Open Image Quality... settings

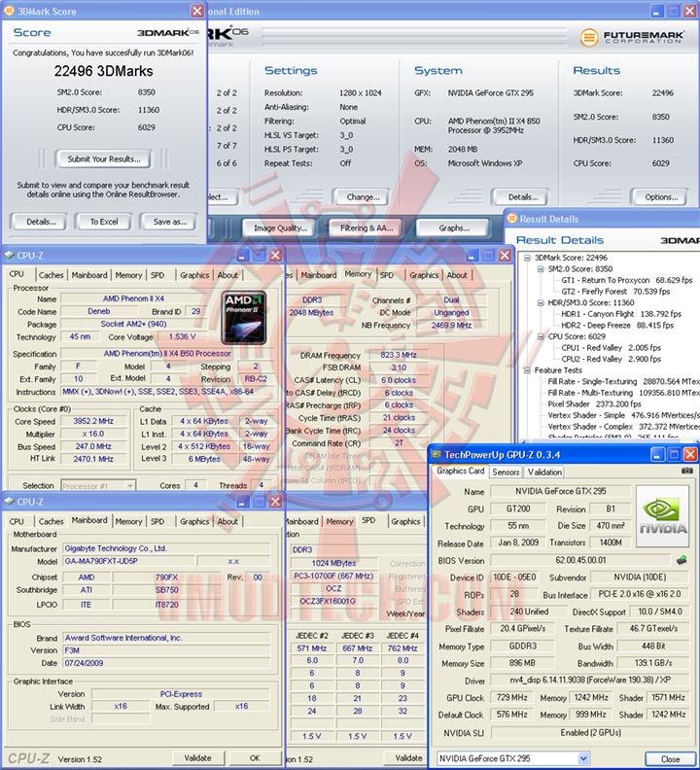pos(280,227)
